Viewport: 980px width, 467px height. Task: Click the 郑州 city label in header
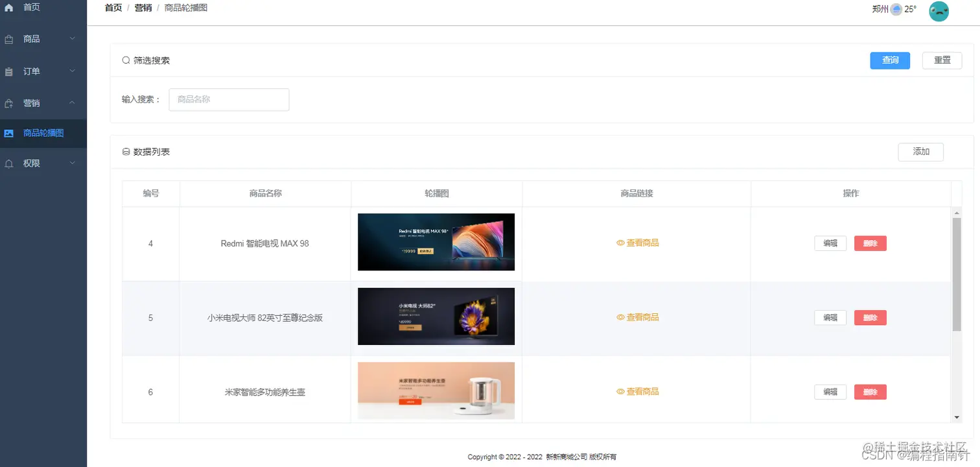click(881, 9)
